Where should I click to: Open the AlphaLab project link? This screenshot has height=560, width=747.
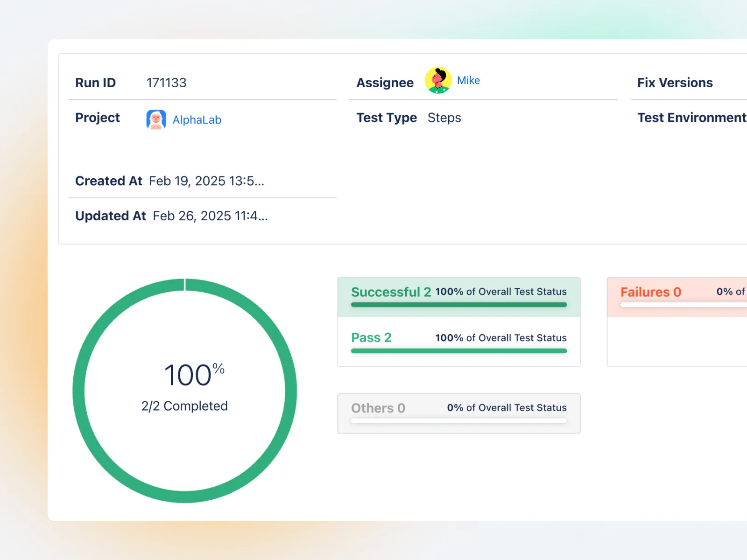197,120
